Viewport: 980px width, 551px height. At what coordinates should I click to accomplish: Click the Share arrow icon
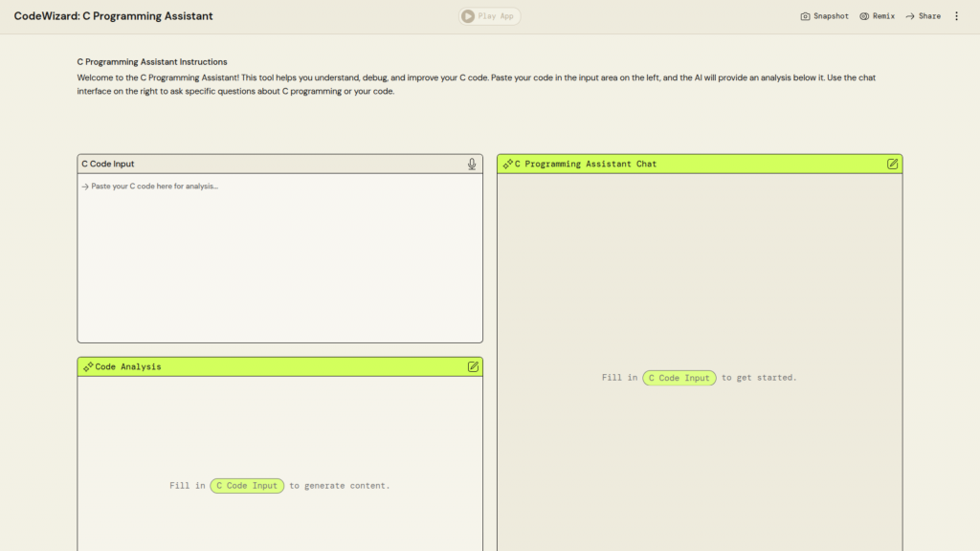point(910,16)
